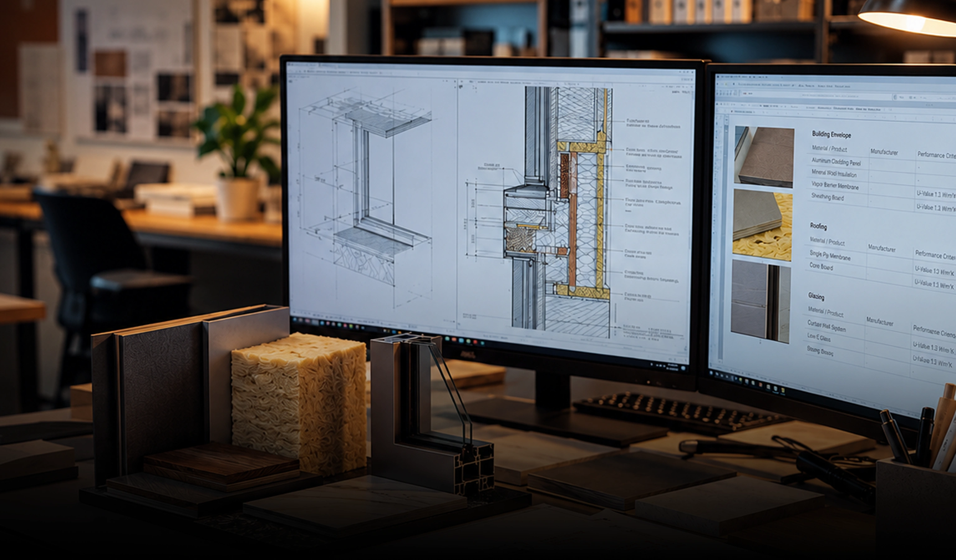Open the curtain wall photo thumbnail
956x560 pixels.
(761, 301)
